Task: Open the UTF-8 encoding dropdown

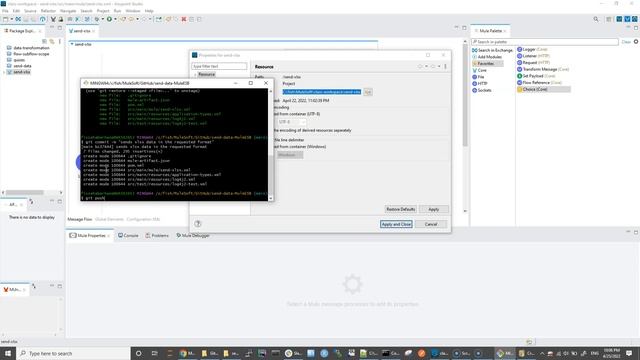Action: pos(291,122)
